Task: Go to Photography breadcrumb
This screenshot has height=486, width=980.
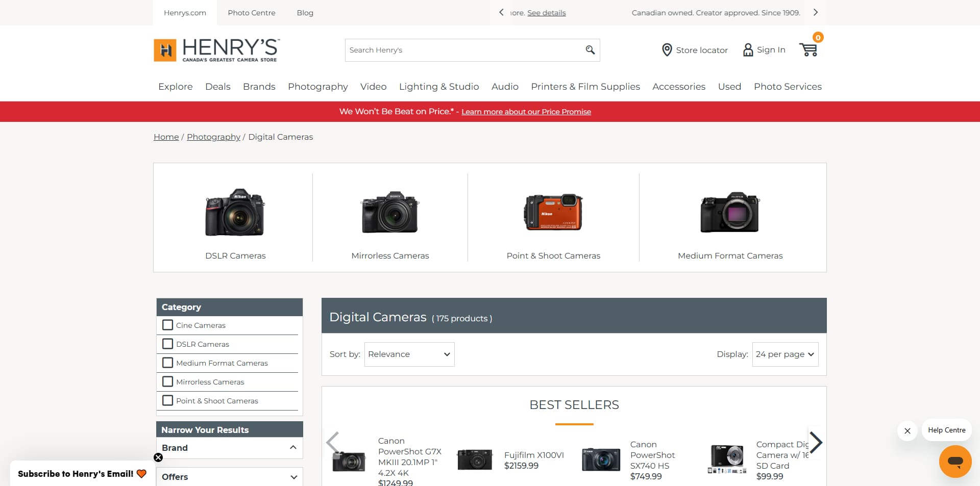Action: [x=213, y=137]
